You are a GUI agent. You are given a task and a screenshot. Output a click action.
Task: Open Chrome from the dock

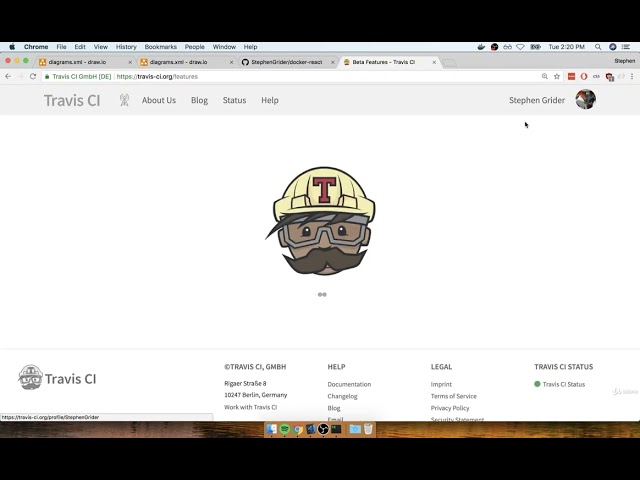click(x=298, y=429)
